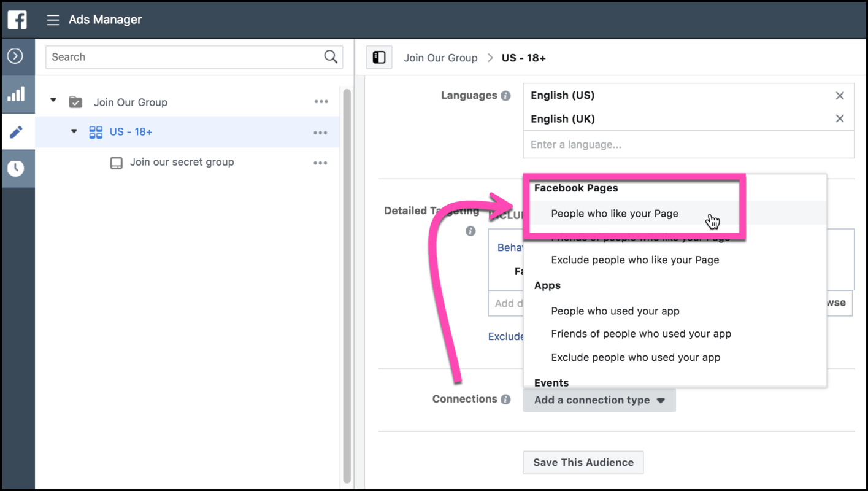868x491 pixels.
Task: Open more options for Join Our Group campaign
Action: (x=321, y=102)
